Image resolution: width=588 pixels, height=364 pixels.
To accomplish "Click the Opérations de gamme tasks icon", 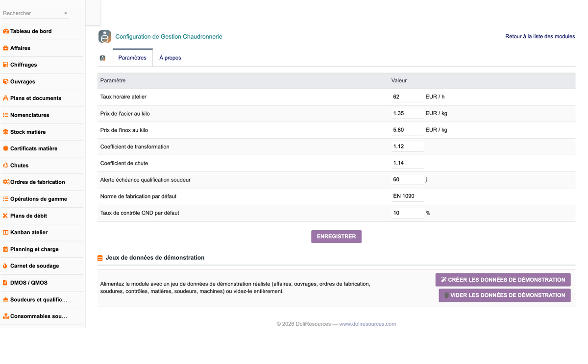I will (x=6, y=199).
